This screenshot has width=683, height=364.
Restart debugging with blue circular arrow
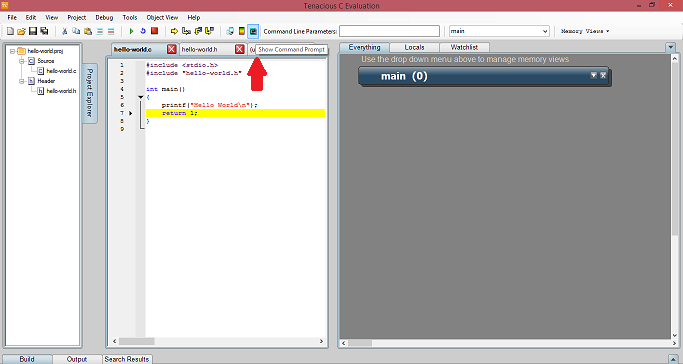click(142, 31)
